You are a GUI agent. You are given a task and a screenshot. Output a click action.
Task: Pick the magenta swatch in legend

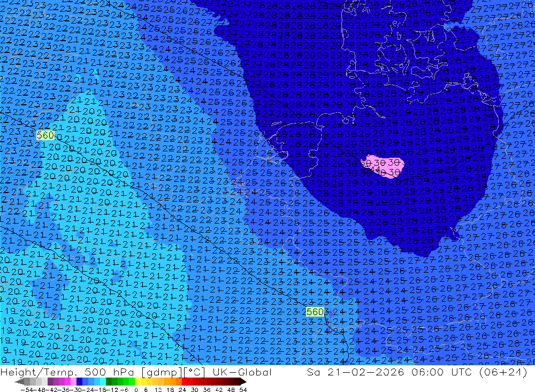click(68, 382)
